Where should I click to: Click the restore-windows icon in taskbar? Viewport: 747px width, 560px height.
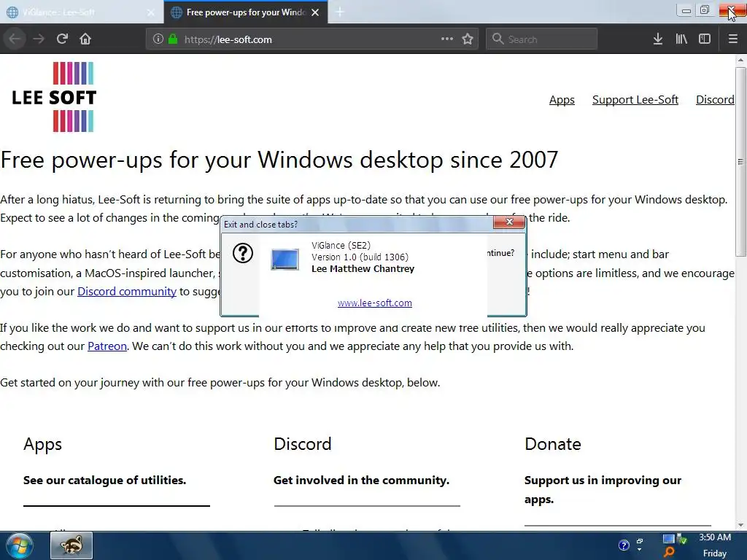640,542
